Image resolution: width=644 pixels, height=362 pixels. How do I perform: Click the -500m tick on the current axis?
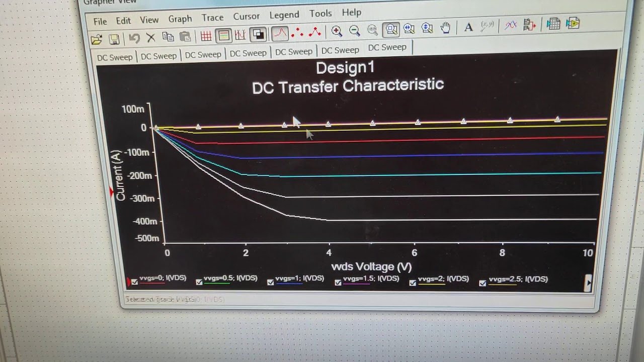point(147,238)
